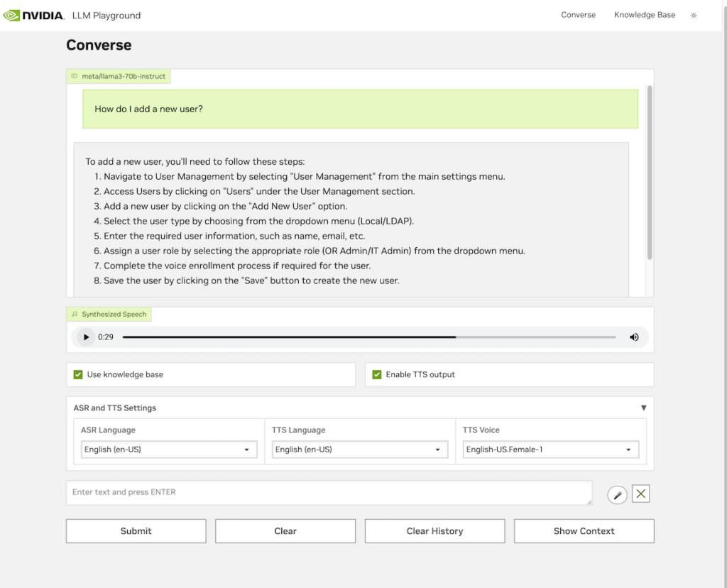Open the TTS Language dropdown

pos(359,449)
